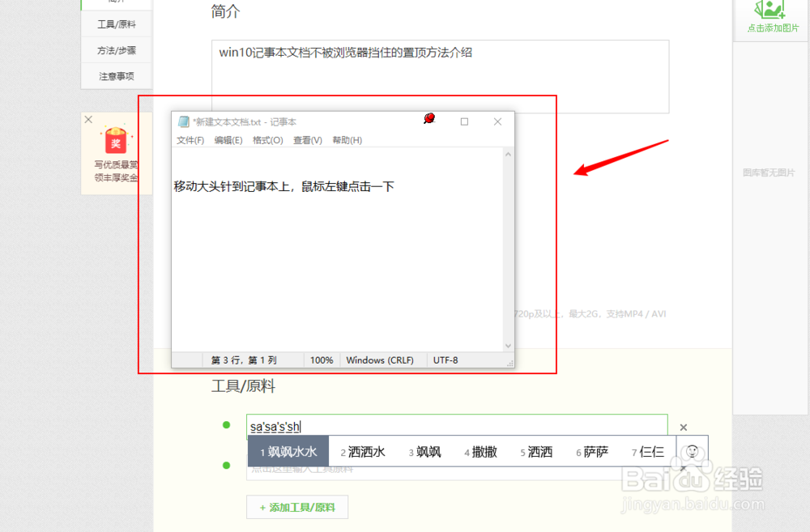Viewport: 810px width, 532px height.
Task: Click the + 添加工具/原料 button
Action: click(x=297, y=507)
